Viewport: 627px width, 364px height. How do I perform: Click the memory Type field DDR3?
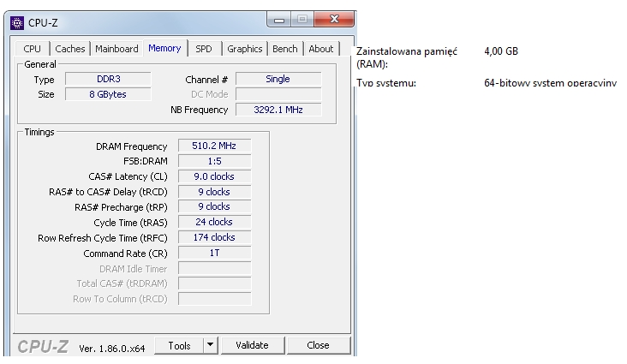[x=108, y=79]
